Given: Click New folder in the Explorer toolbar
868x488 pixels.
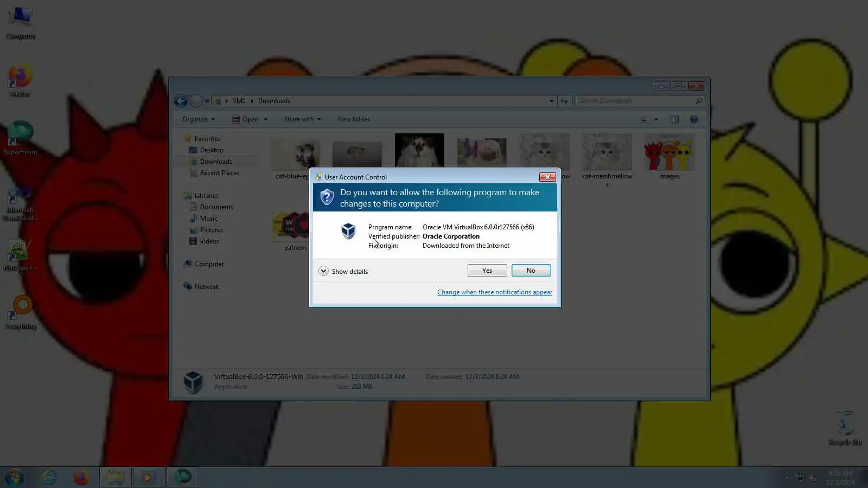Looking at the screenshot, I should coord(354,119).
